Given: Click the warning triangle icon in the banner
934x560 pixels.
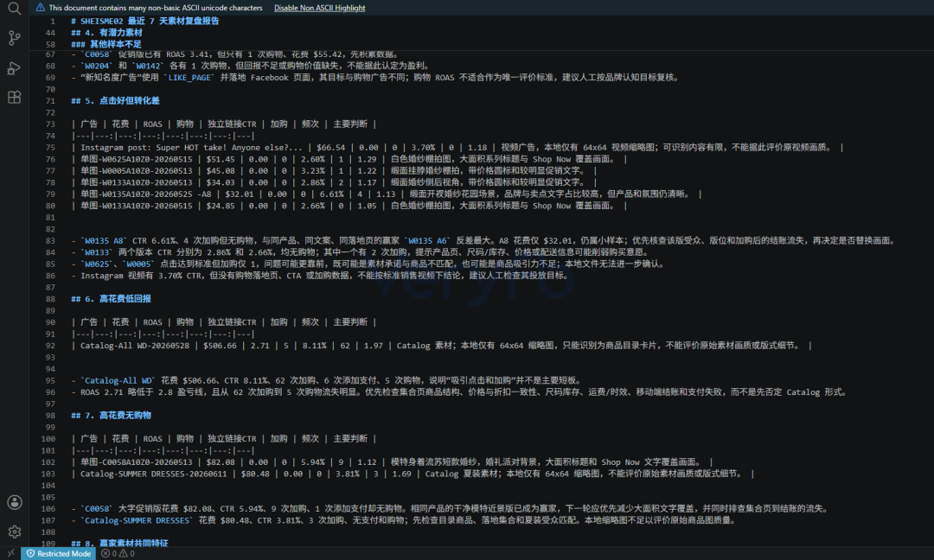Looking at the screenshot, I should 41,8.
